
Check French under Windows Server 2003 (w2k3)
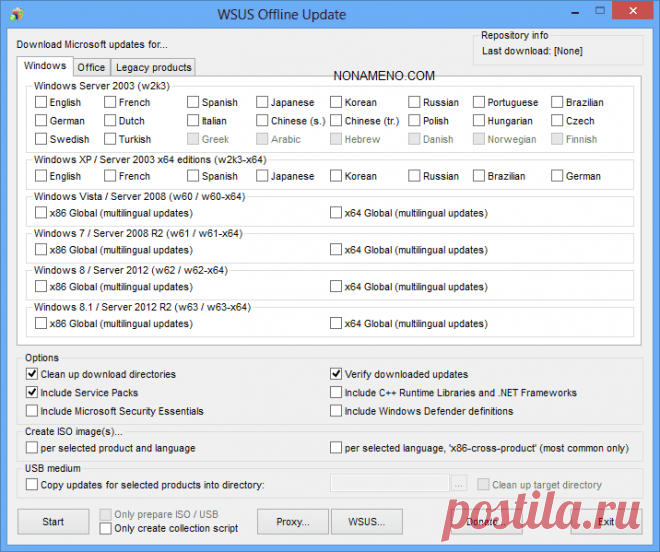click(x=110, y=102)
